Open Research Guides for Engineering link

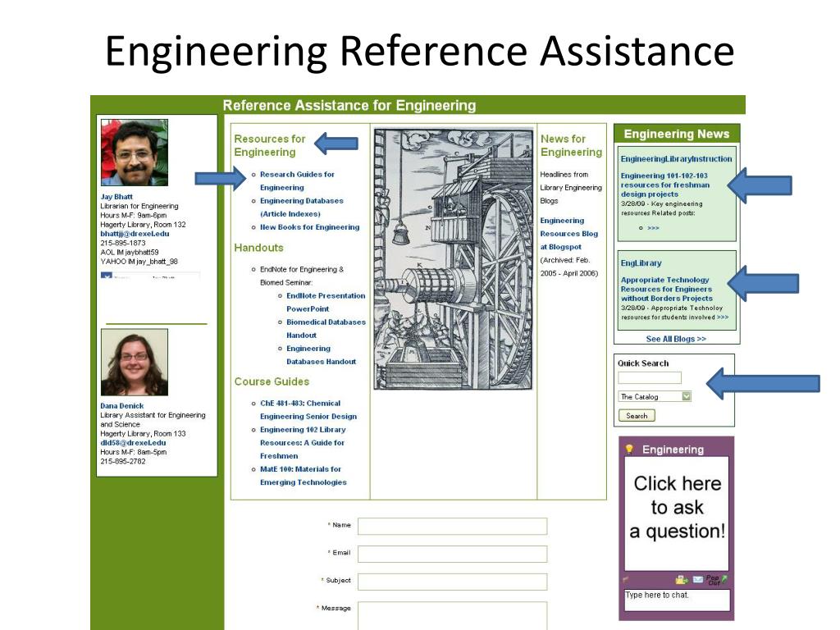(x=297, y=181)
